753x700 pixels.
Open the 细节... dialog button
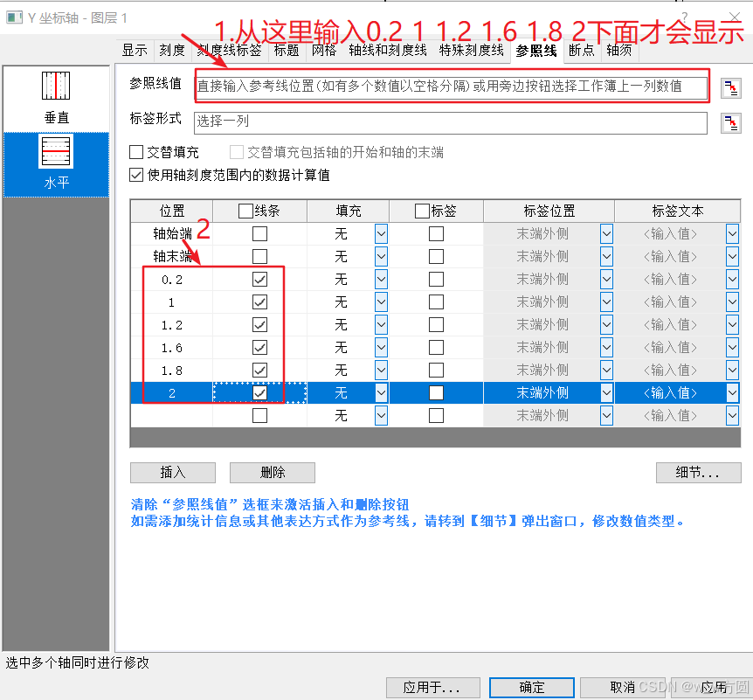698,473
